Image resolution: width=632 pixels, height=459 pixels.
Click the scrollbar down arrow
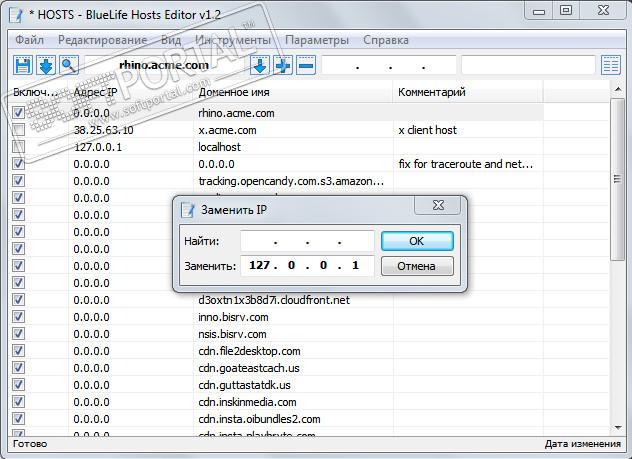tap(617, 428)
